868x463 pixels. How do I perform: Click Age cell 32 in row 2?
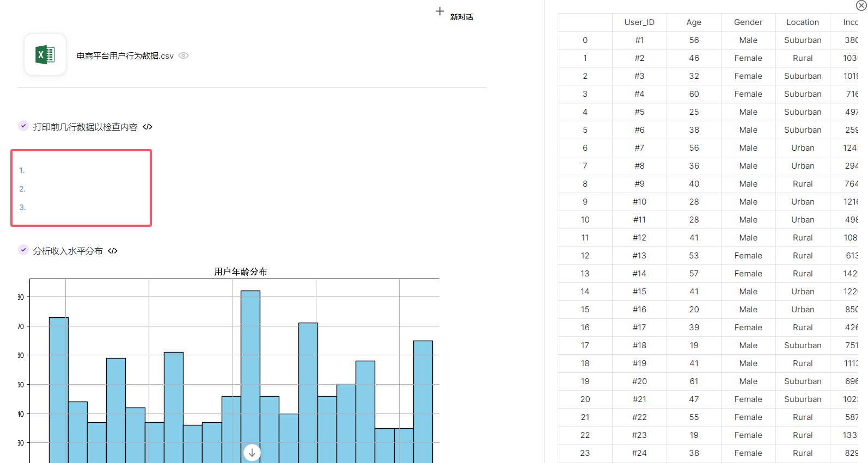tap(694, 76)
